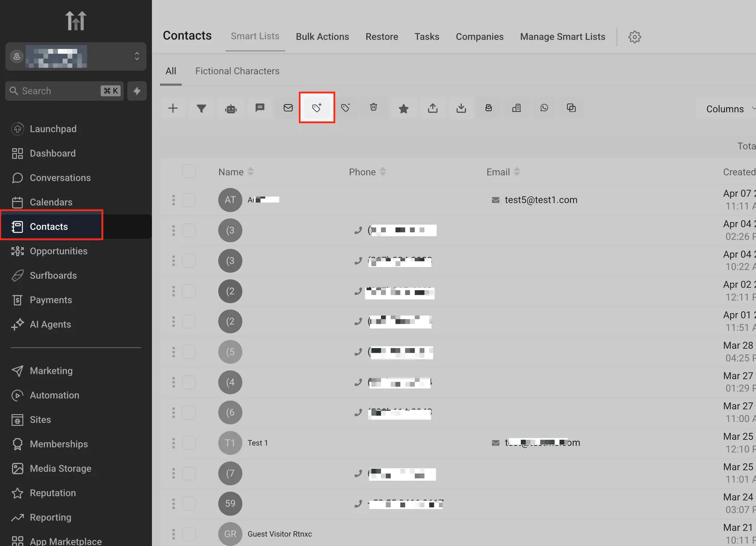Click the download arrow tray icon in the toolbar
This screenshot has width=756, height=546.
461,108
